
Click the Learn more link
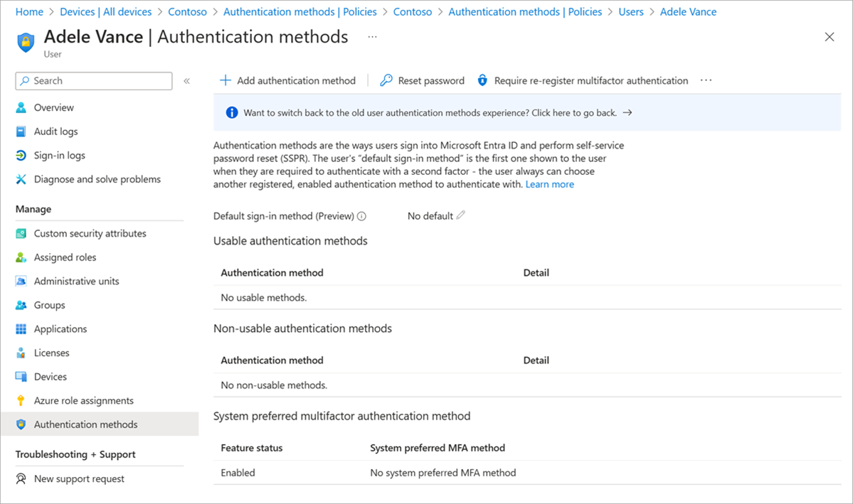point(549,184)
